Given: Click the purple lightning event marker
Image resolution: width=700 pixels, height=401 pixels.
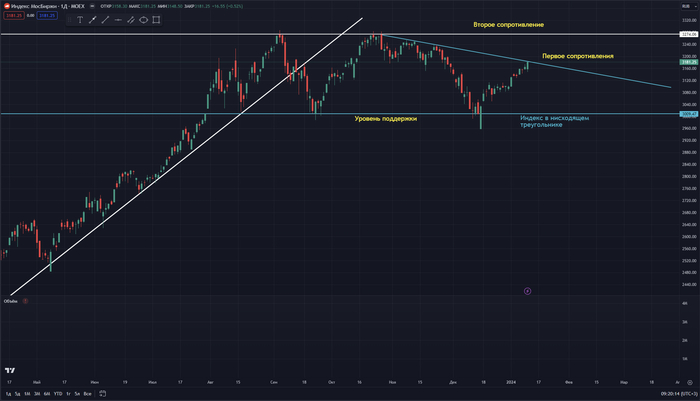Looking at the screenshot, I should [527, 291].
